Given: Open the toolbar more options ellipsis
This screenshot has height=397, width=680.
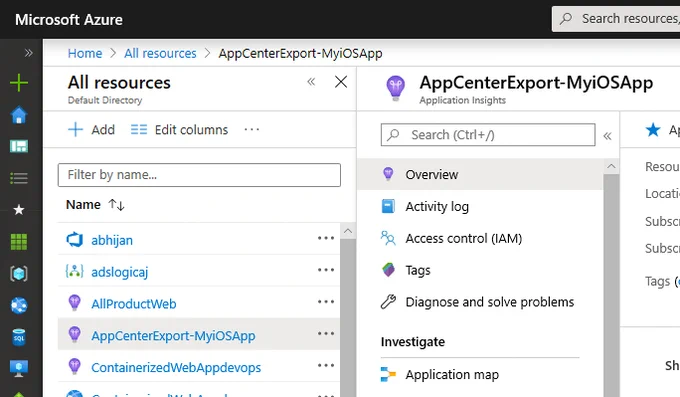Looking at the screenshot, I should coord(252,129).
